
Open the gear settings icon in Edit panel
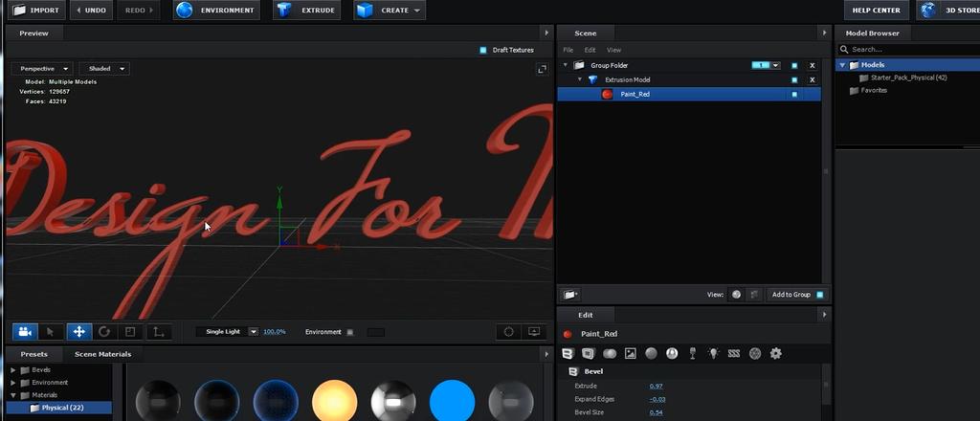pyautogui.click(x=776, y=353)
